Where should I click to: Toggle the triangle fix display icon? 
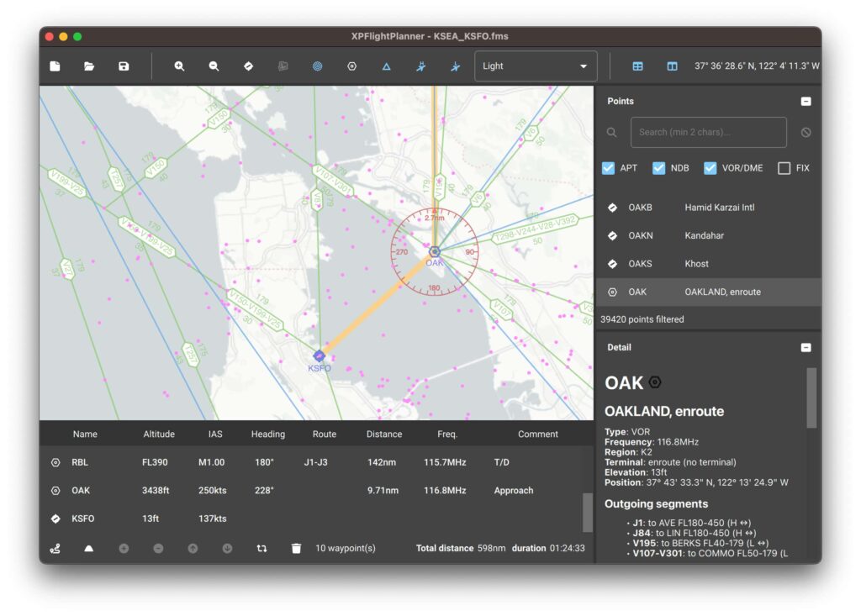(387, 66)
